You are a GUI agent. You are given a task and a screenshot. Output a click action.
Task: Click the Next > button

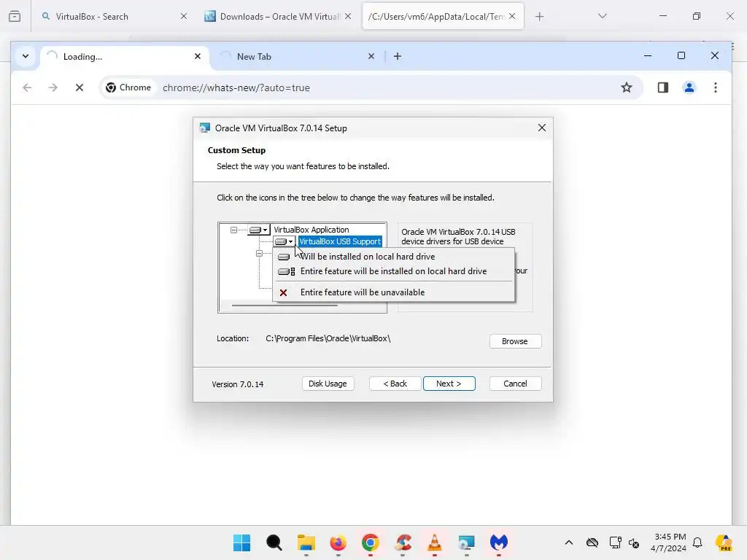[x=449, y=384]
